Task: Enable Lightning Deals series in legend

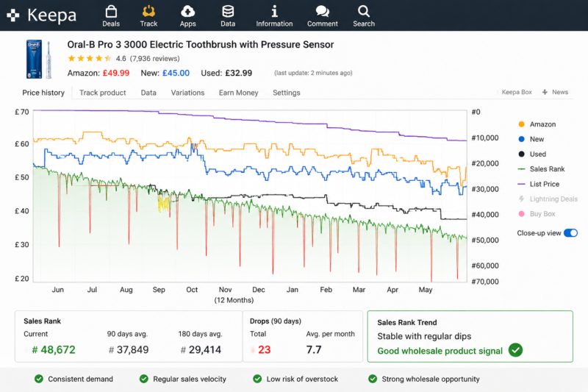Action: coord(548,199)
